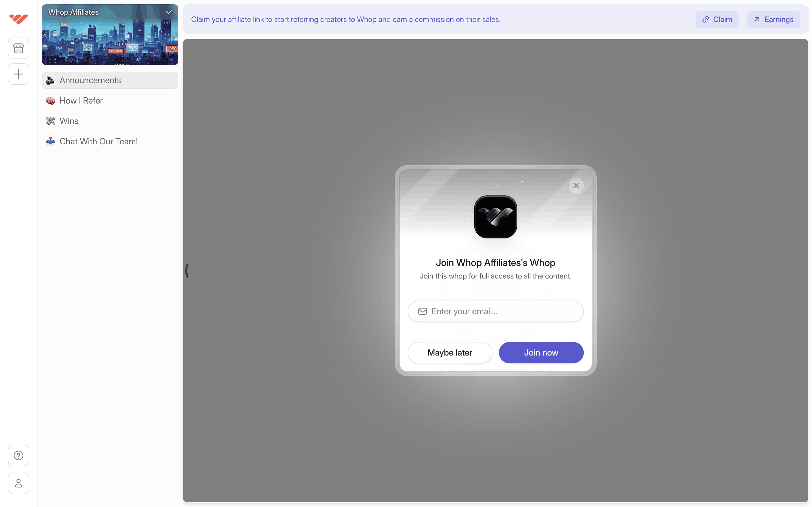The height and width of the screenshot is (507, 812).
Task: Open the help question mark icon
Action: pyautogui.click(x=19, y=455)
